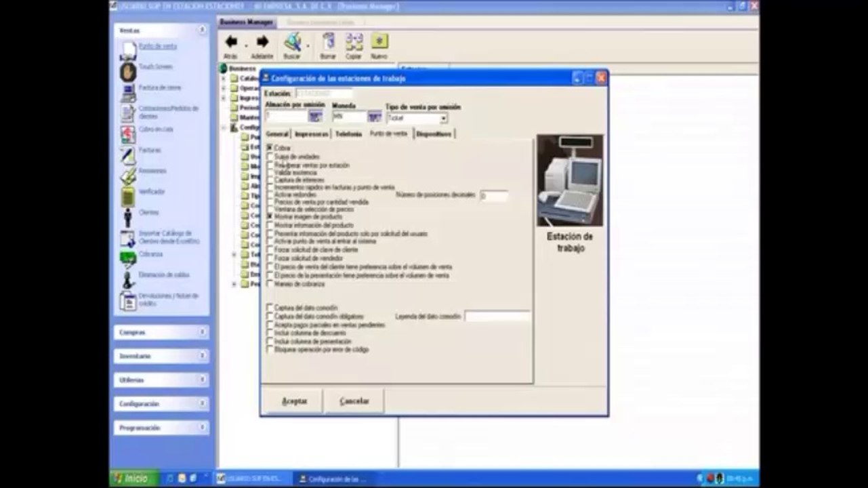Switch to the General tab
Image resolution: width=868 pixels, height=488 pixels.
tap(278, 134)
